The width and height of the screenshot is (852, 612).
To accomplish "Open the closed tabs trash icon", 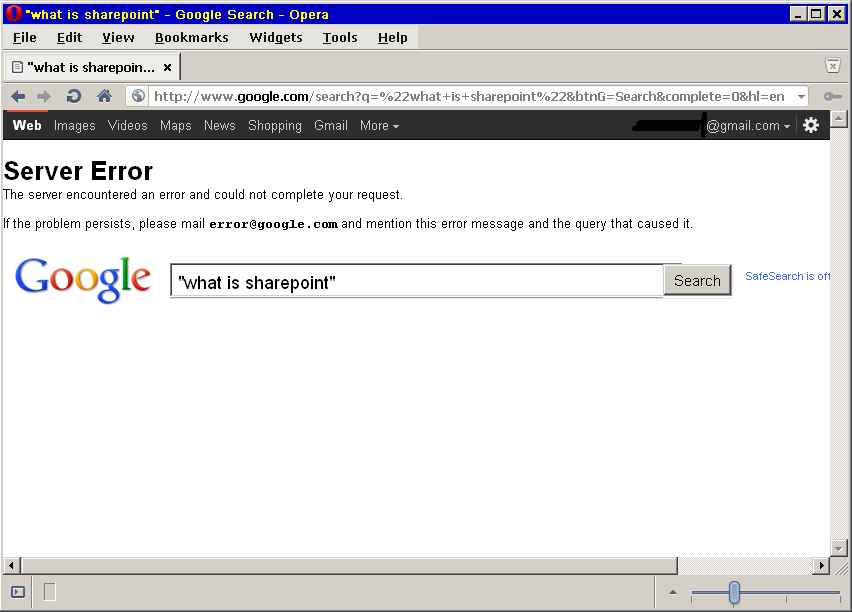I will (x=832, y=66).
